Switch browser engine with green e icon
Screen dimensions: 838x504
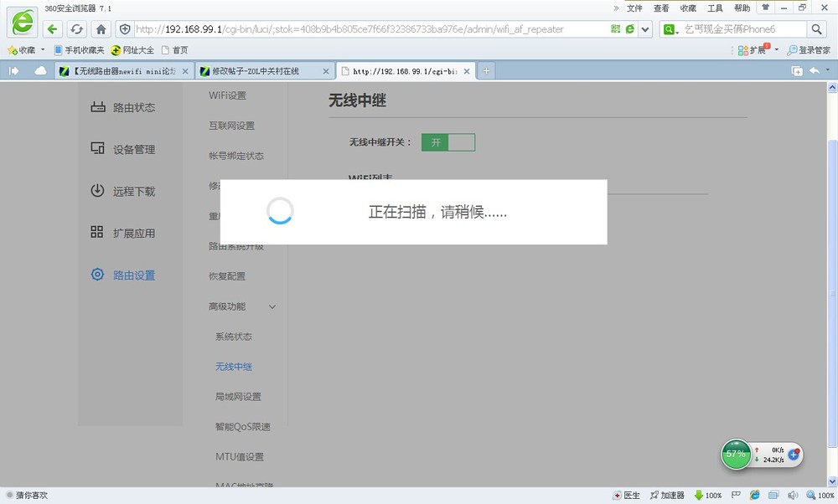pos(630,28)
